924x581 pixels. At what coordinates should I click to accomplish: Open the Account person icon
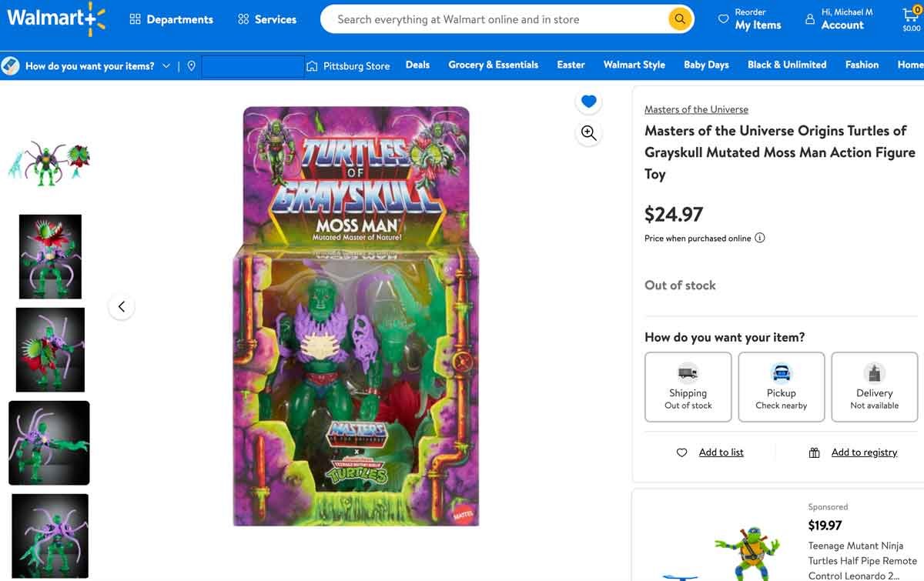tap(808, 18)
